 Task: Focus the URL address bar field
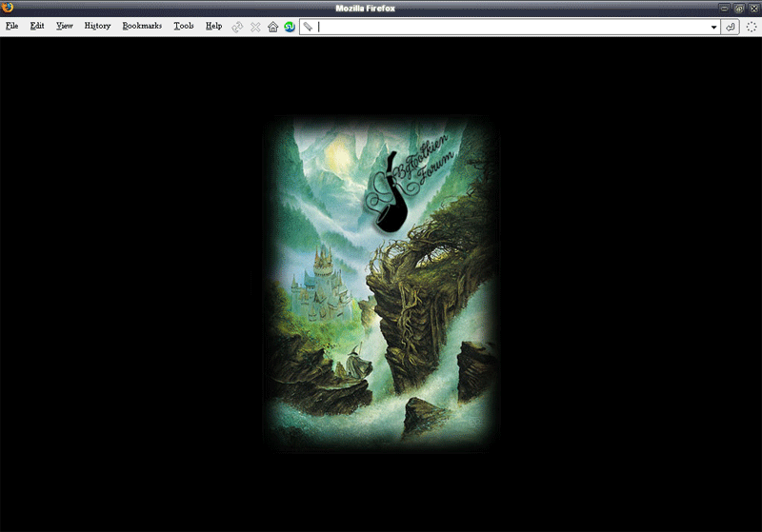coord(511,27)
